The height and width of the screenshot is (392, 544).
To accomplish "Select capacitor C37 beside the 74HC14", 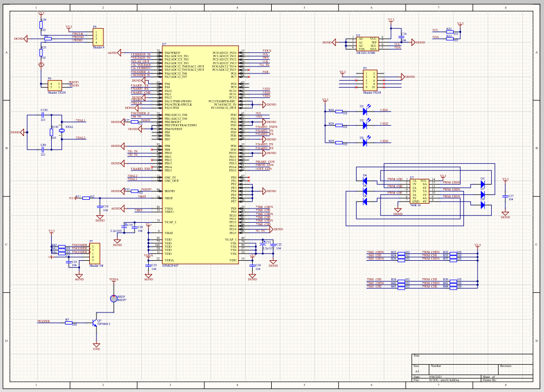I will tap(505, 197).
